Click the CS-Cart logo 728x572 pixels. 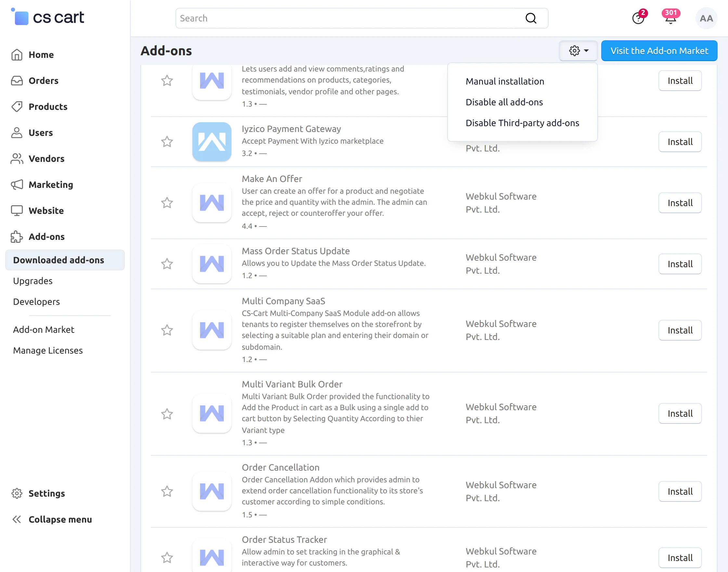click(47, 17)
